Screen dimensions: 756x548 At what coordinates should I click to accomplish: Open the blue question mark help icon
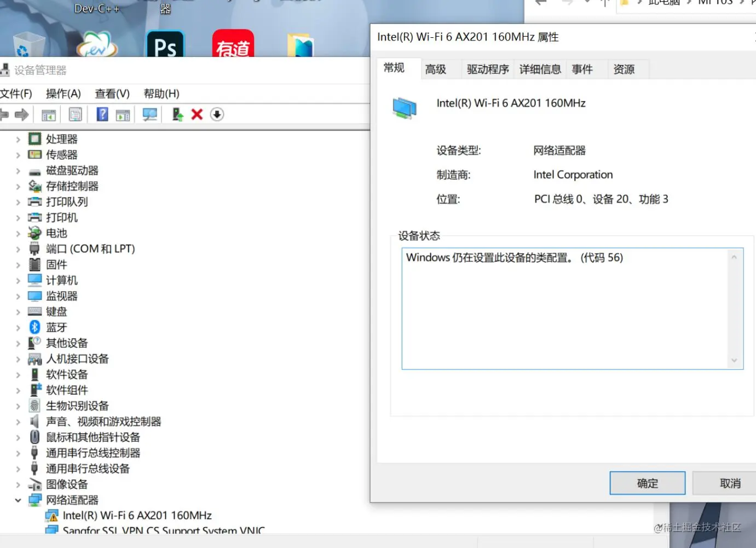click(102, 114)
